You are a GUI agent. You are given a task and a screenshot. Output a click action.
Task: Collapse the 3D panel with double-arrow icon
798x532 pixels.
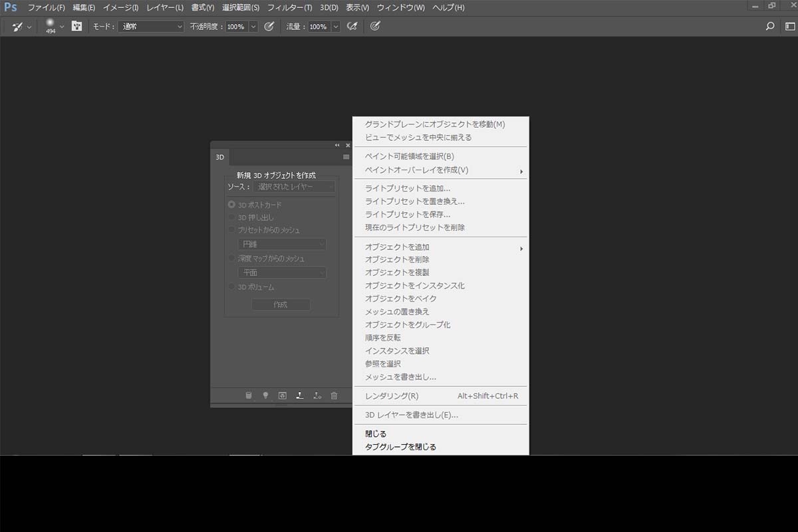337,145
